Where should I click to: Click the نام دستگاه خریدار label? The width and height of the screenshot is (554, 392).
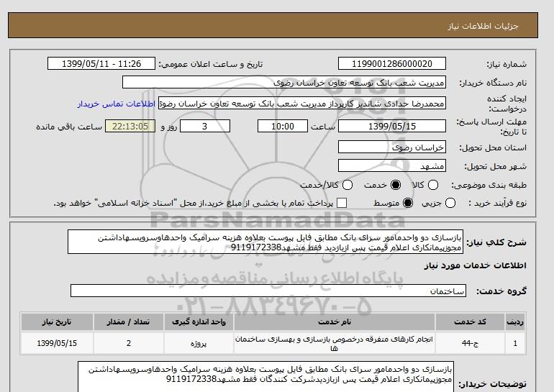tap(493, 83)
